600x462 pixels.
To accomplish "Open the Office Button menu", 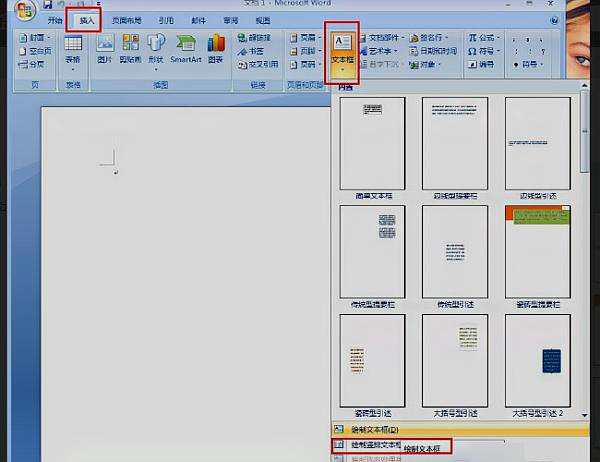I will click(x=25, y=10).
